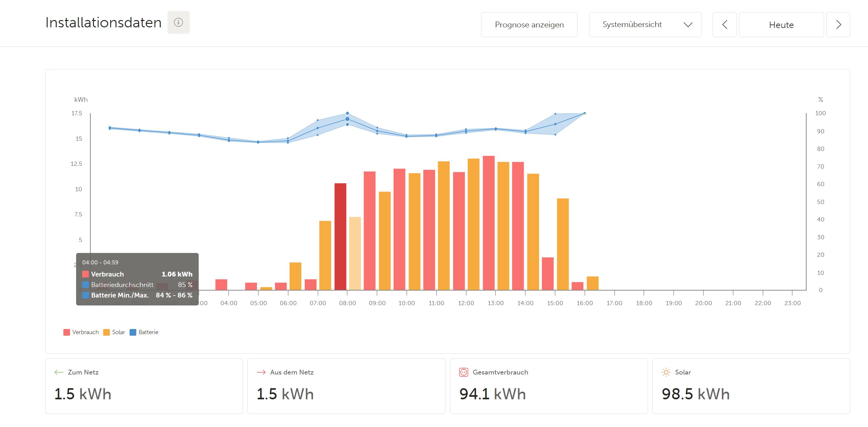Image resolution: width=868 pixels, height=427 pixels.
Task: Click the Solar bar at 15:00
Action: pyautogui.click(x=563, y=244)
